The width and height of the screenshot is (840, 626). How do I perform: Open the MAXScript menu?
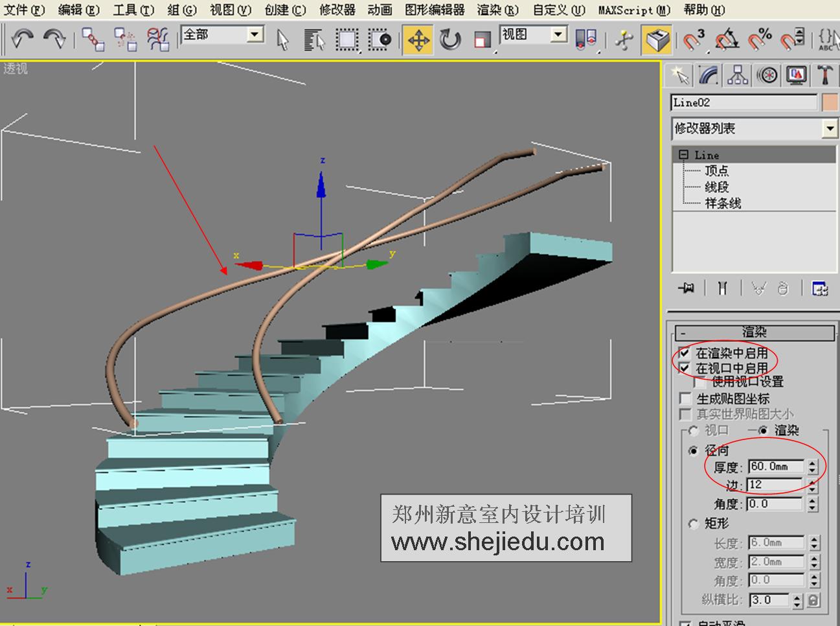coord(630,10)
